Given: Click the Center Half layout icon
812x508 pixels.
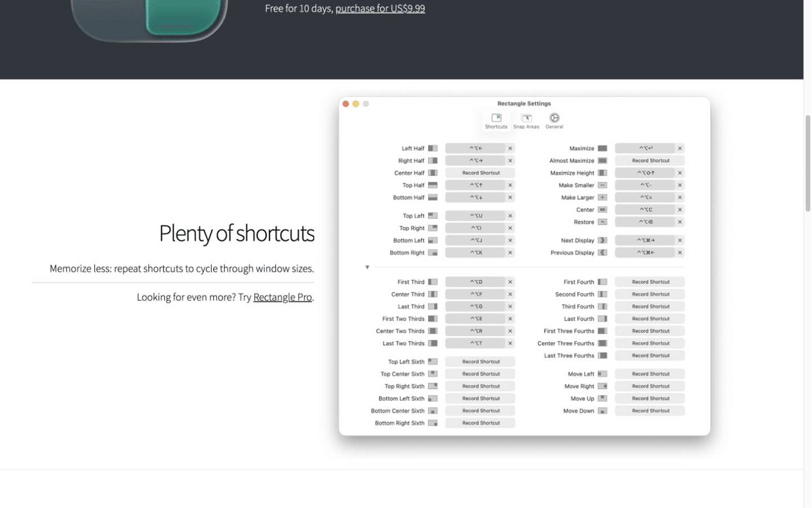Looking at the screenshot, I should pyautogui.click(x=433, y=173).
